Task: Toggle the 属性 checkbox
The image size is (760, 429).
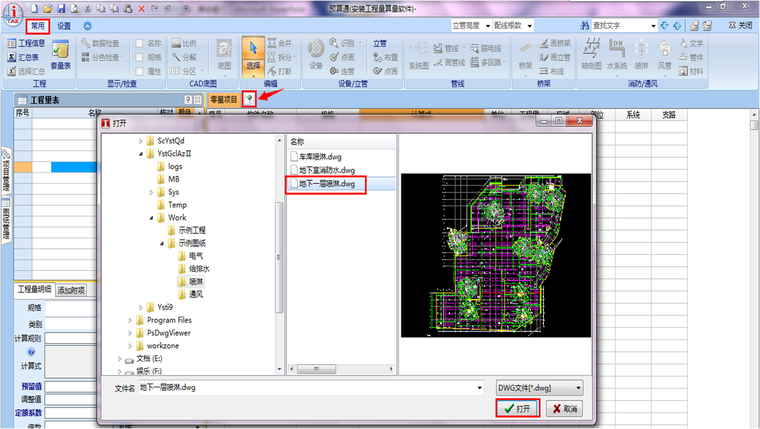Action: pos(139,71)
